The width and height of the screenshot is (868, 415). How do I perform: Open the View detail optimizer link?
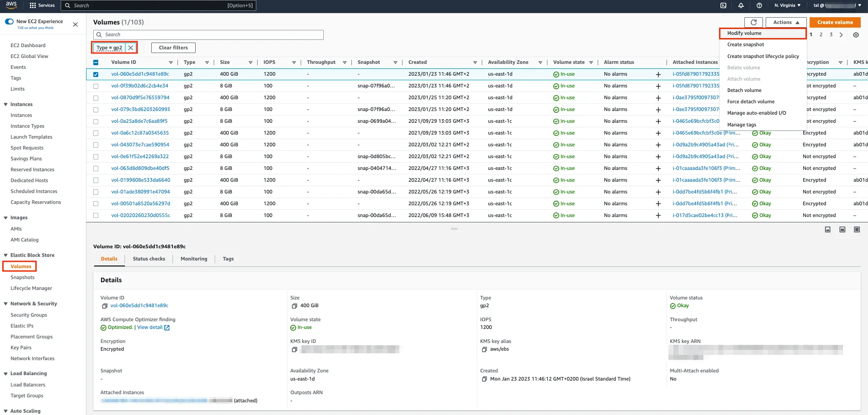coord(150,328)
